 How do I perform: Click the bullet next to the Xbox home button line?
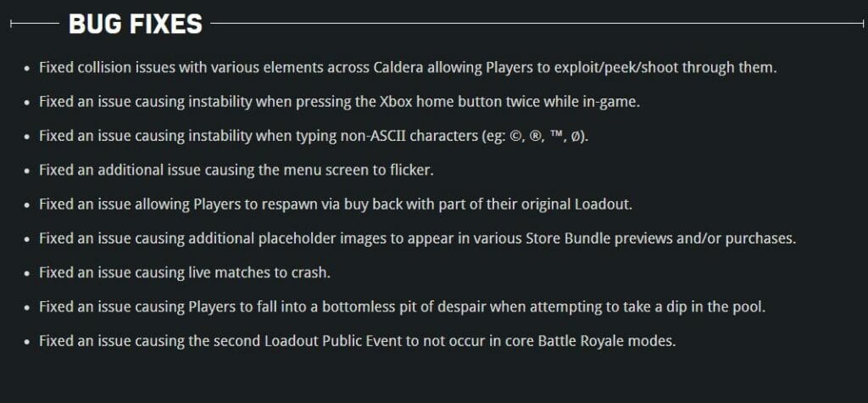[26, 104]
